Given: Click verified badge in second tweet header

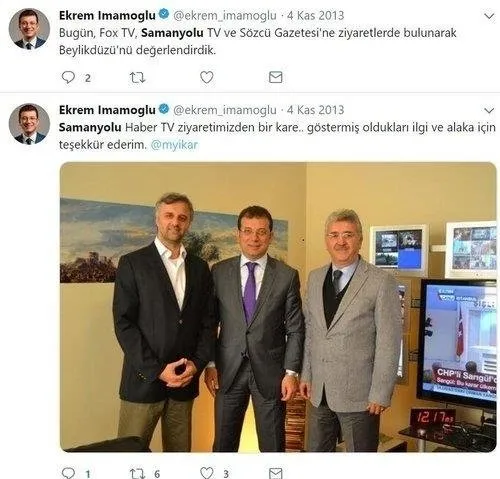Looking at the screenshot, I should click(x=164, y=109).
